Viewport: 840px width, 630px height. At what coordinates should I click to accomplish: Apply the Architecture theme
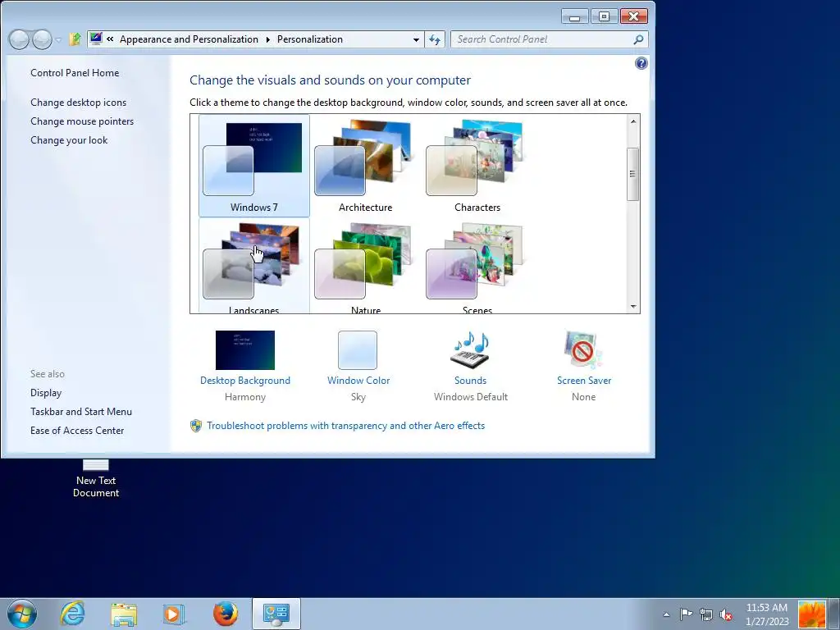[365, 165]
